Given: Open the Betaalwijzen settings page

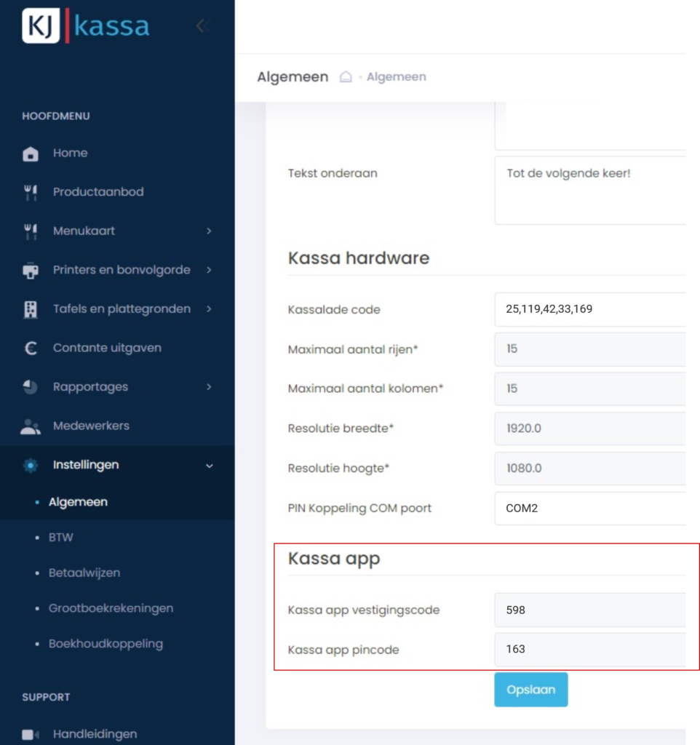Looking at the screenshot, I should click(x=84, y=573).
